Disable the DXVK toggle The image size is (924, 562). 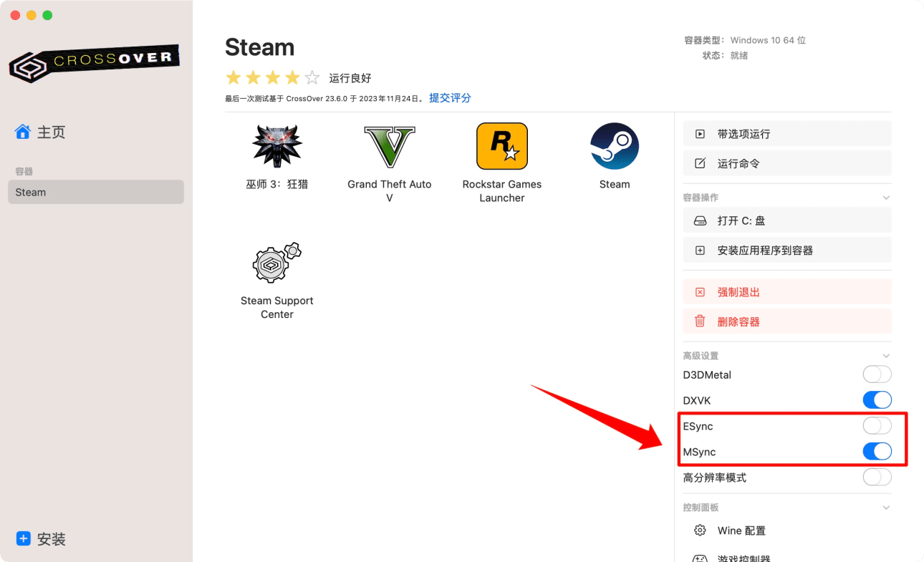877,400
